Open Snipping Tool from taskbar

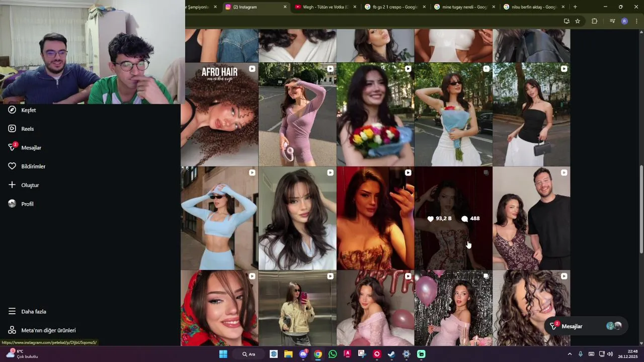(362, 354)
